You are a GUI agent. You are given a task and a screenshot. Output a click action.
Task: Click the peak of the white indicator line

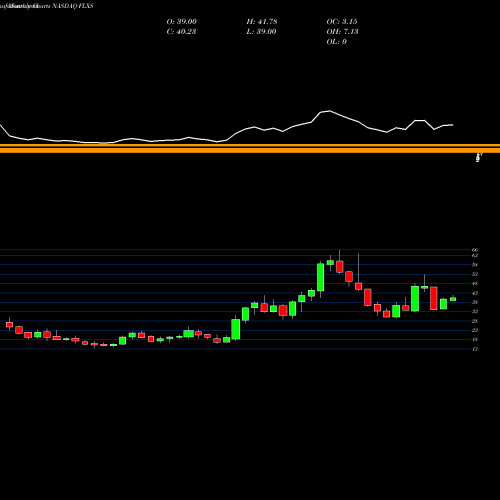pyautogui.click(x=330, y=111)
